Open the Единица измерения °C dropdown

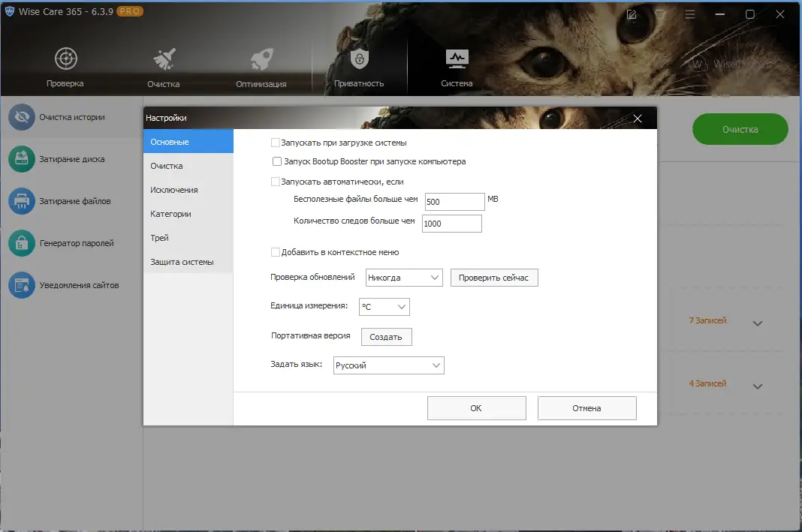[384, 307]
